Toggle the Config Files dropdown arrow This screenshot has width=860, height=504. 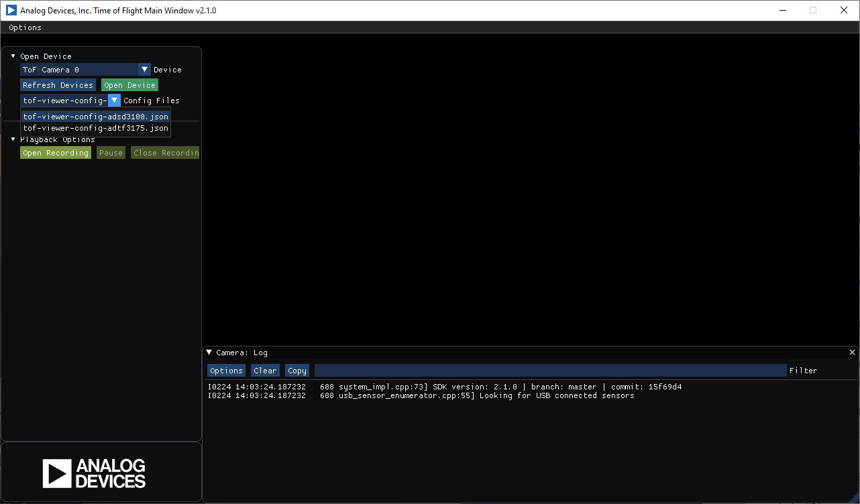point(114,101)
